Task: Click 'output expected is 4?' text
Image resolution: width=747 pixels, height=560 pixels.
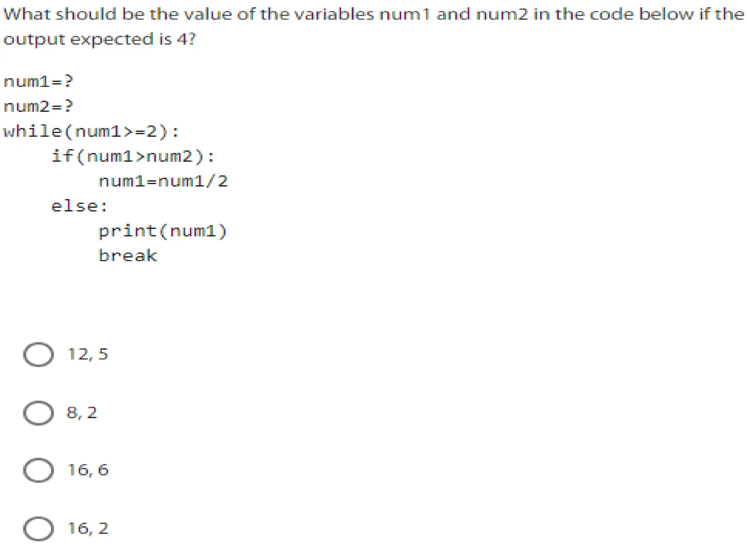Action: (x=99, y=39)
